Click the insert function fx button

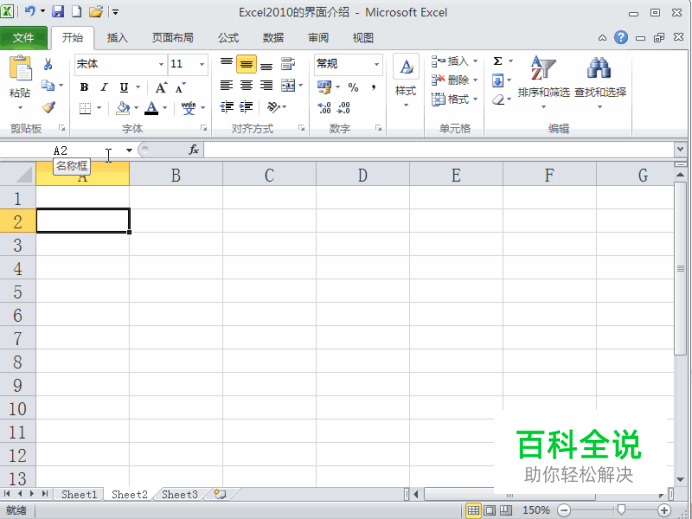tap(194, 150)
